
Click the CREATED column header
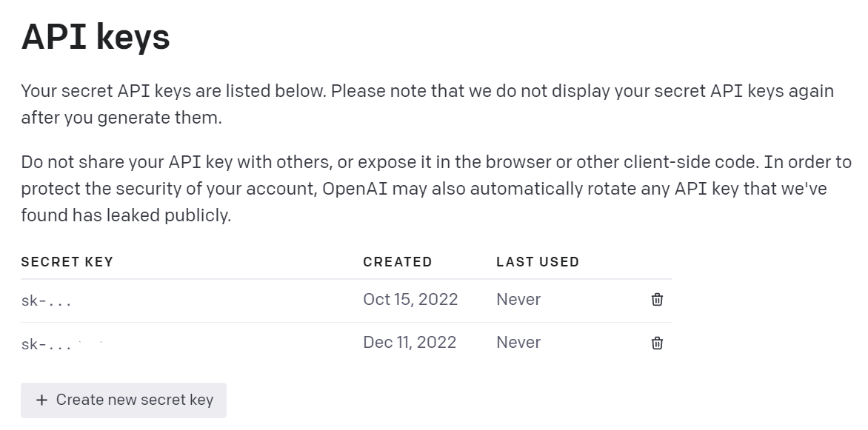coord(397,262)
